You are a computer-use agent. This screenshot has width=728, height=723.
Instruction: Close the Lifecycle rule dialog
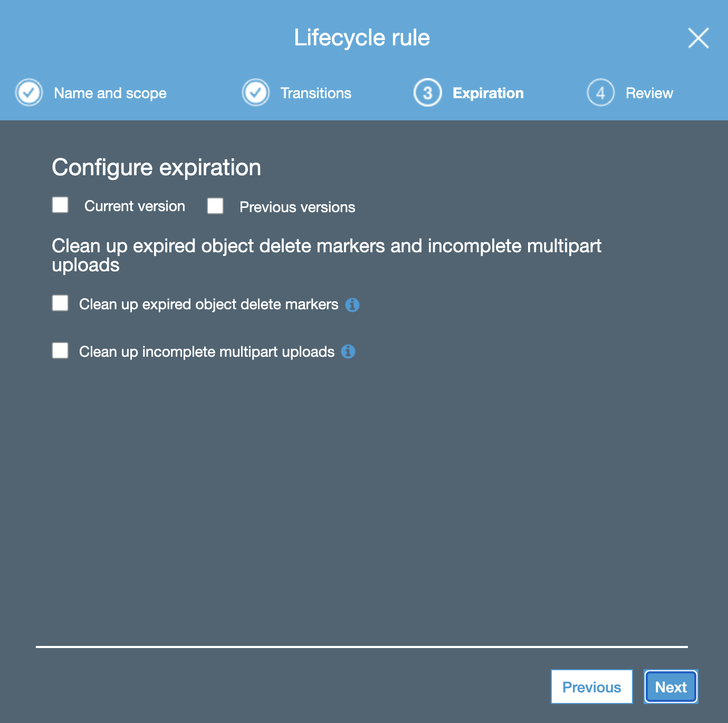point(698,38)
